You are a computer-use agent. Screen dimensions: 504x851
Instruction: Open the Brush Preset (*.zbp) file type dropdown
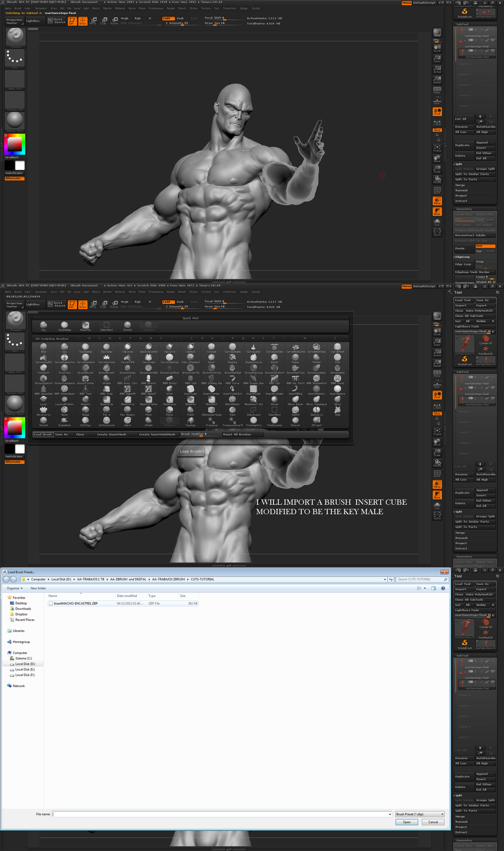(420, 814)
